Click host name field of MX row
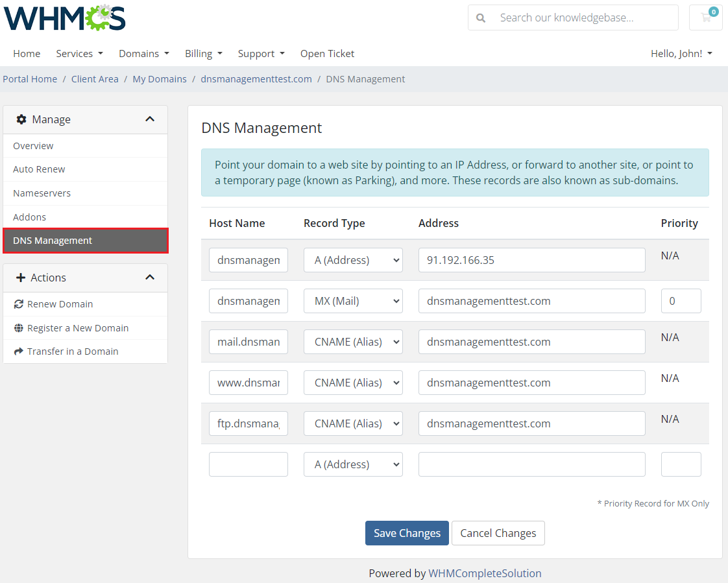Viewport: 728px width, 583px height. tap(249, 301)
